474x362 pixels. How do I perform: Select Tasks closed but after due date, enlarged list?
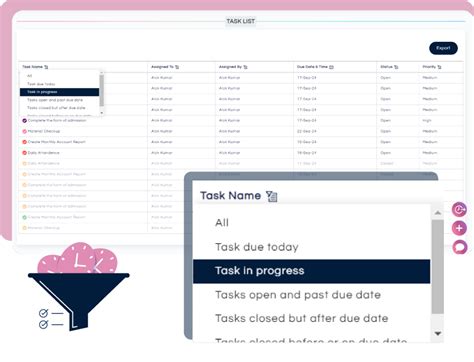[312, 319]
